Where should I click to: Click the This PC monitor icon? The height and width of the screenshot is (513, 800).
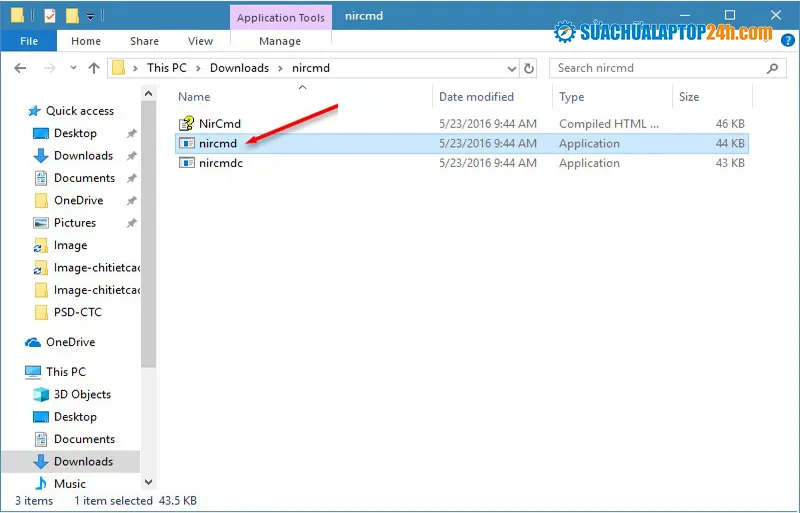tap(33, 372)
